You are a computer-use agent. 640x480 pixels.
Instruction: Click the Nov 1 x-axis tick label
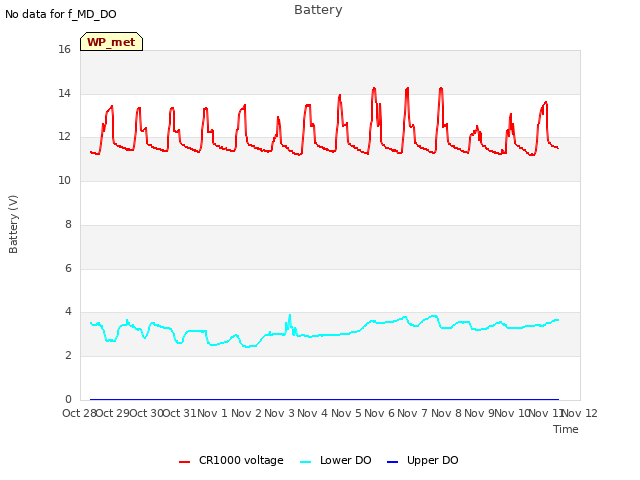point(212,413)
